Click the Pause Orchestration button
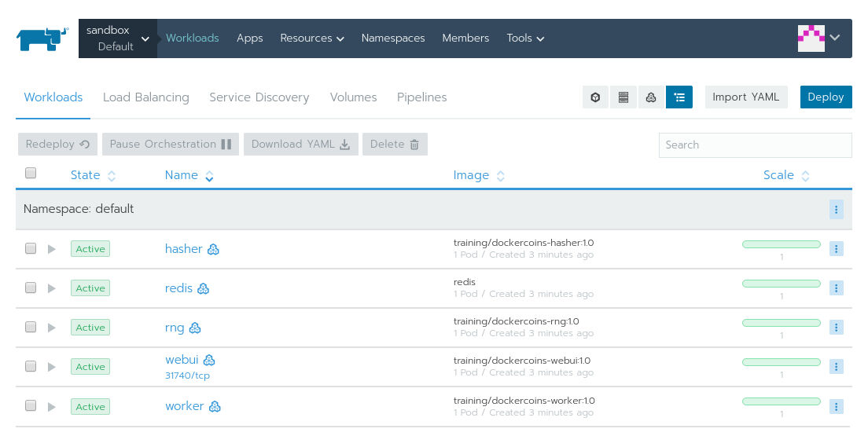The image size is (868, 436). pos(171,145)
